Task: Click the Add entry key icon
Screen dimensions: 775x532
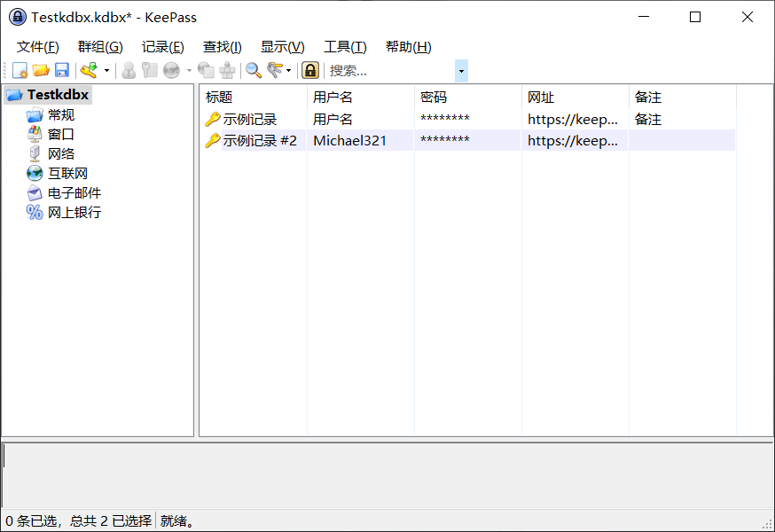Action: pyautogui.click(x=89, y=70)
